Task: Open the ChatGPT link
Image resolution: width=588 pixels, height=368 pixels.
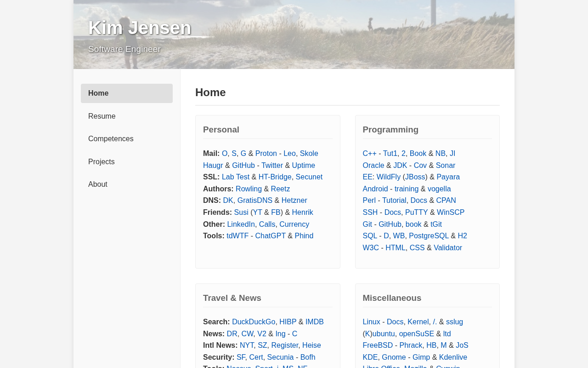Action: click(271, 236)
